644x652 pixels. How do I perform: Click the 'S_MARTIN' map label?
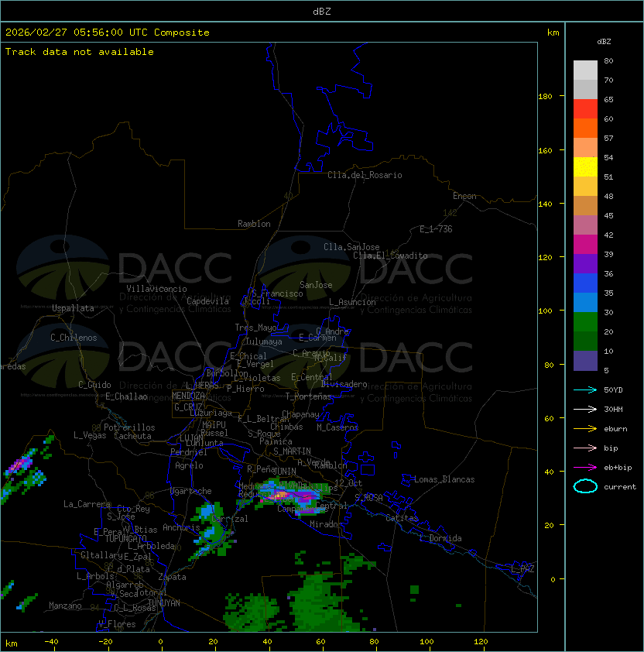292,451
